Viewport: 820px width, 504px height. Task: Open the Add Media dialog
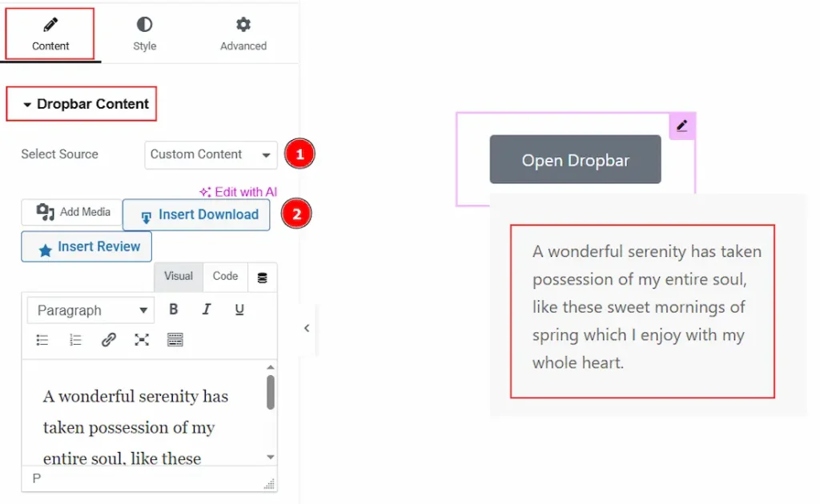pyautogui.click(x=70, y=212)
